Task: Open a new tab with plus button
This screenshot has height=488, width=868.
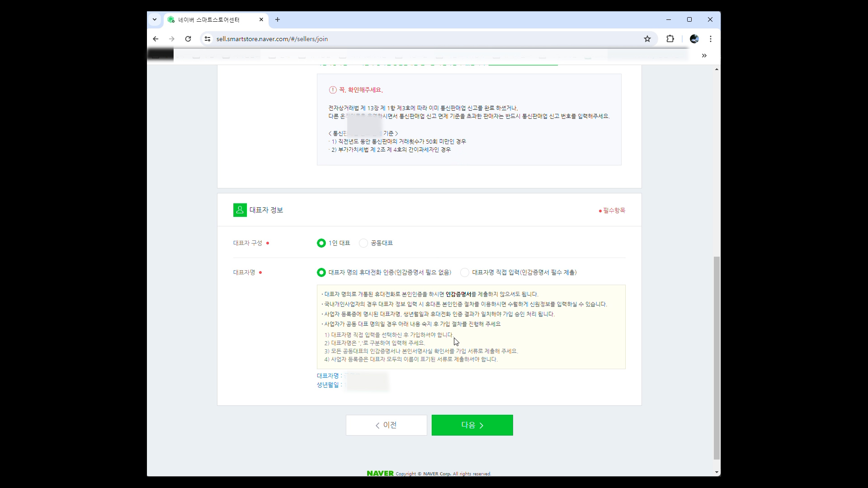Action: (278, 19)
